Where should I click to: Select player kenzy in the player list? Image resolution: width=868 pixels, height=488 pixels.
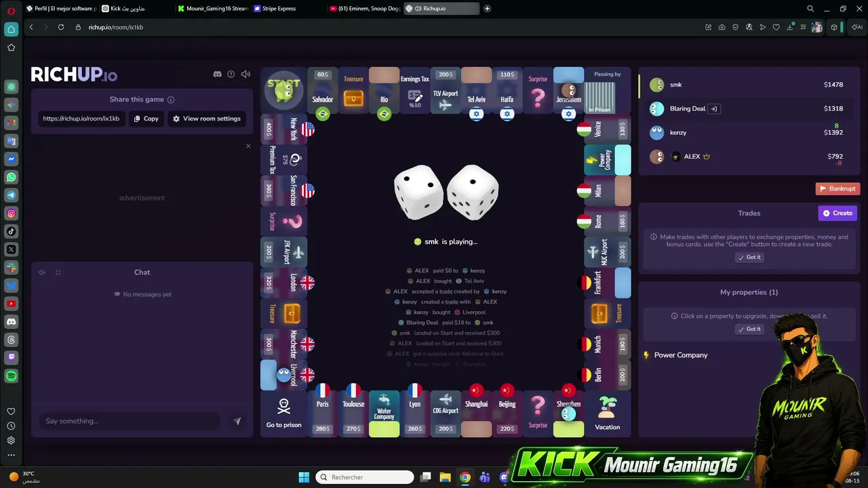749,133
